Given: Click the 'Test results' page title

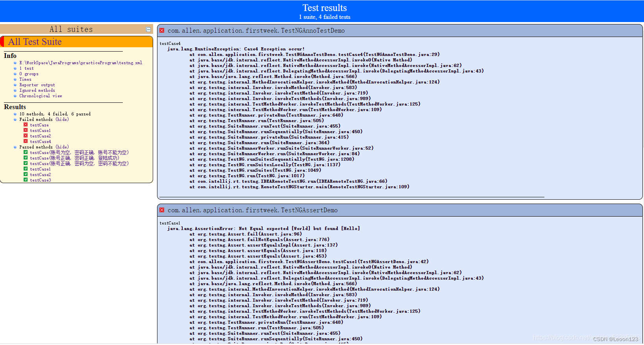Looking at the screenshot, I should point(324,8).
